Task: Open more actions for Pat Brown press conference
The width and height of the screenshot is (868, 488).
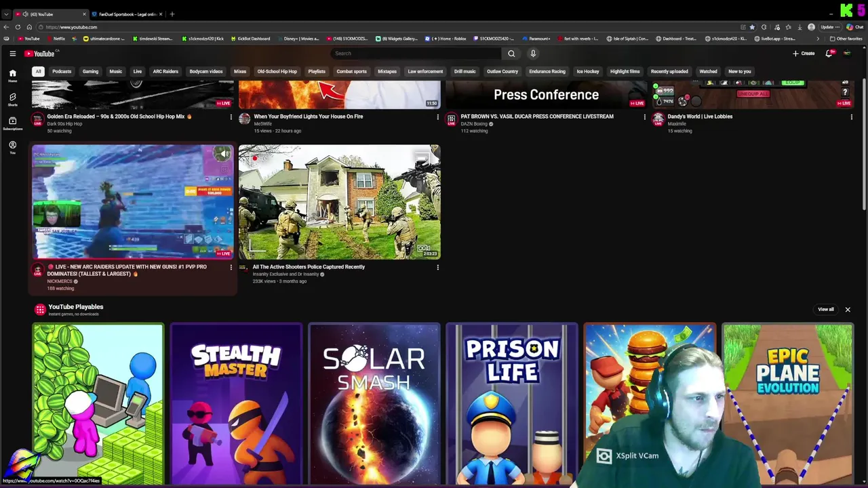Action: 644,117
